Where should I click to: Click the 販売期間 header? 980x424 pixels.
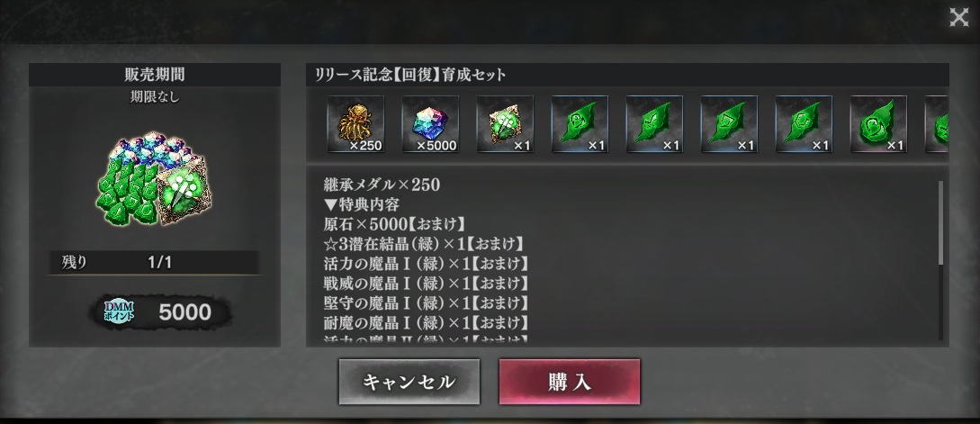tap(155, 75)
